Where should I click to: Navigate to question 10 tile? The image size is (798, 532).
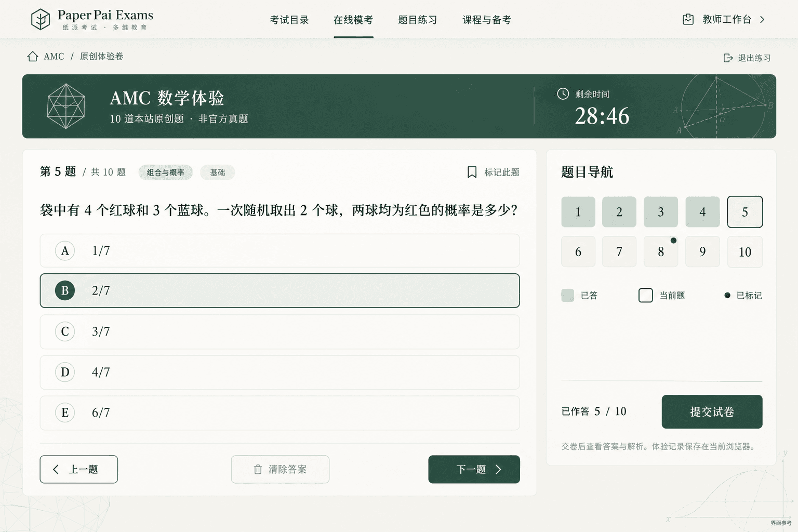point(745,252)
